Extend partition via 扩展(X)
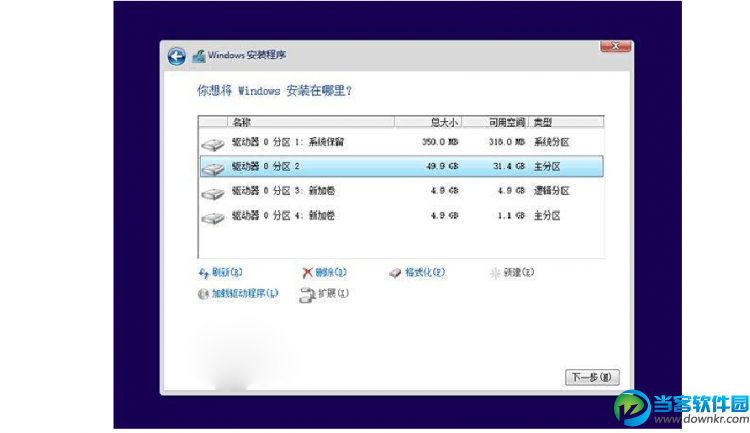 tap(333, 293)
